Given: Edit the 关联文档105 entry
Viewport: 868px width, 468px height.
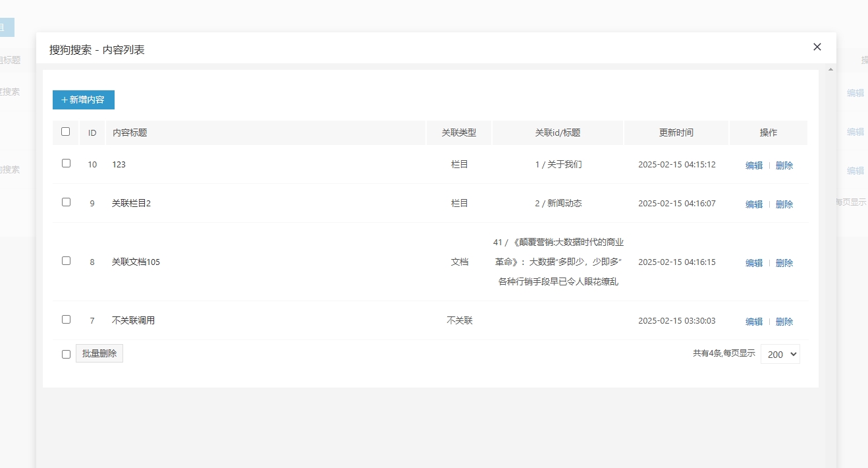Looking at the screenshot, I should (753, 263).
